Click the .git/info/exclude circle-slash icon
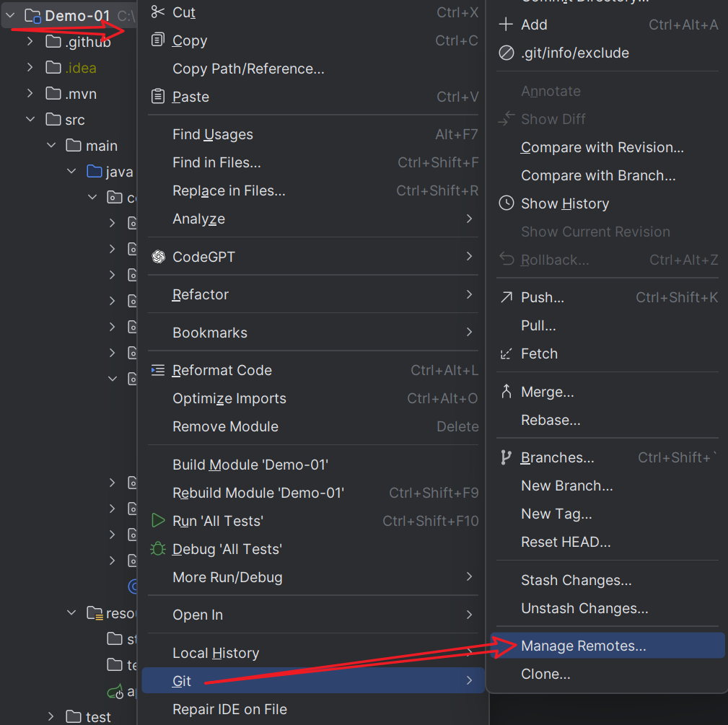Viewport: 728px width, 725px height. coord(506,53)
